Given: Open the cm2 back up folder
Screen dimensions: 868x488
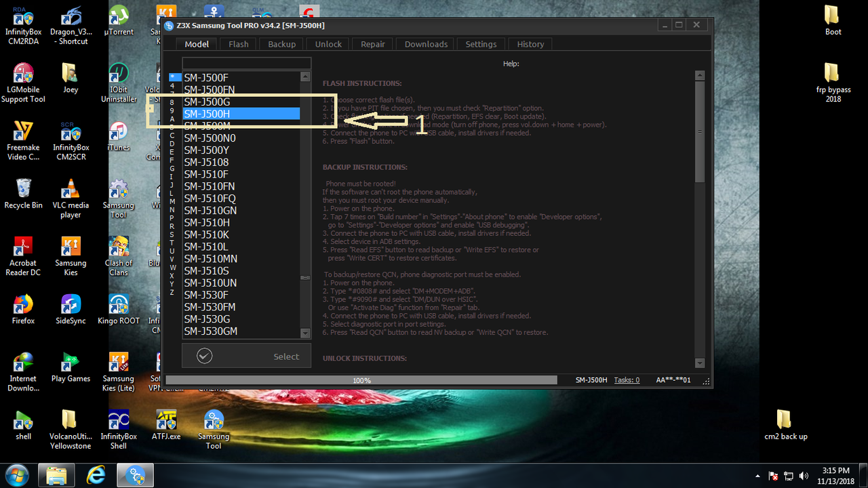Looking at the screenshot, I should pyautogui.click(x=785, y=425).
